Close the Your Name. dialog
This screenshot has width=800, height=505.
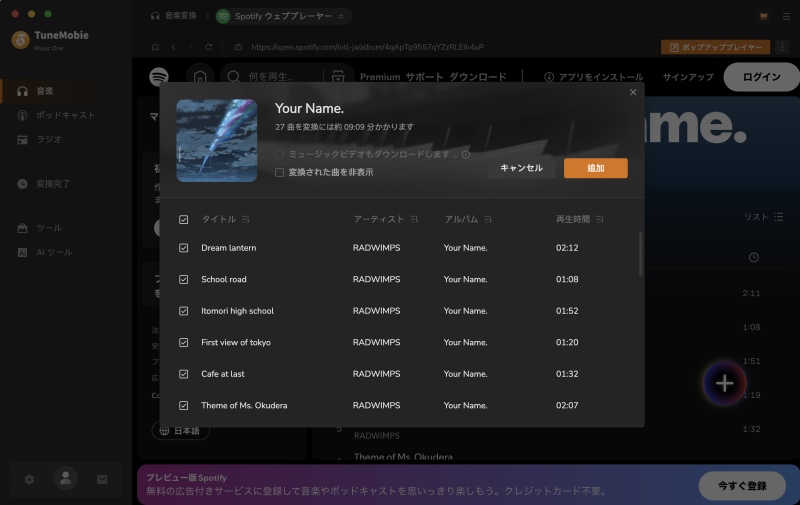tap(633, 92)
